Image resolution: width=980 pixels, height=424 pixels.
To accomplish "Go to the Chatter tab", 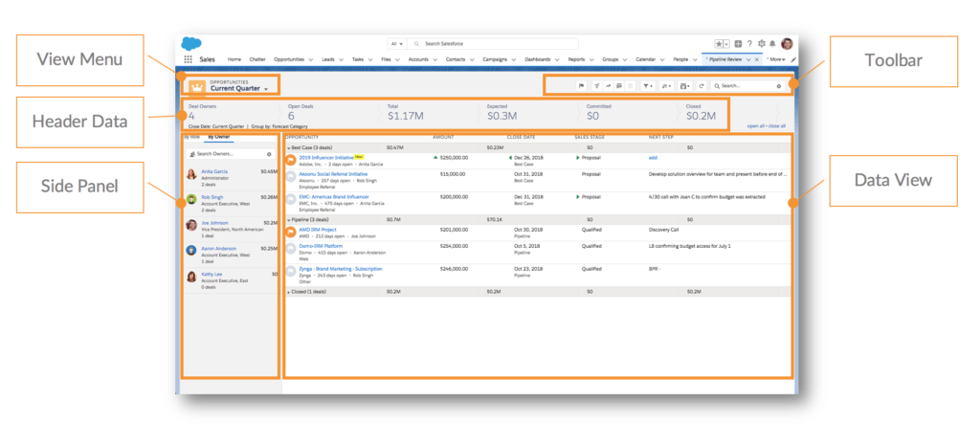I will (x=257, y=59).
